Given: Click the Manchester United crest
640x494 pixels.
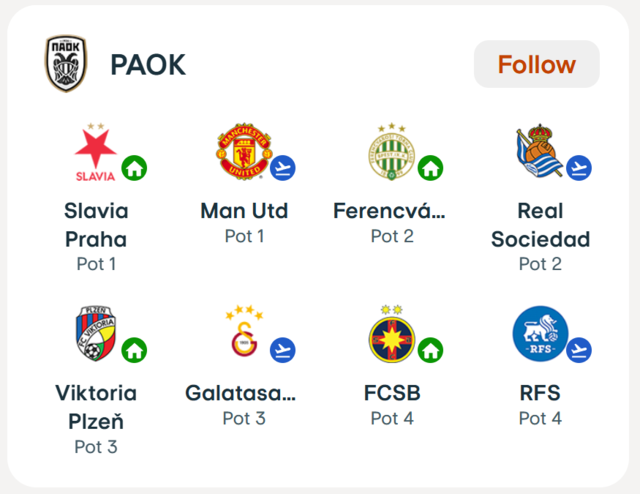Looking at the screenshot, I should click(x=244, y=151).
